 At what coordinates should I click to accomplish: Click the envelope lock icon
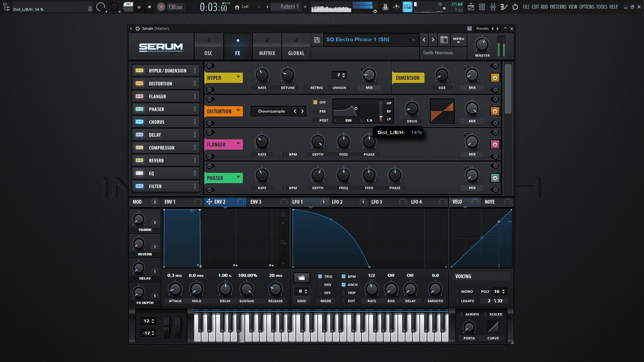tap(283, 214)
